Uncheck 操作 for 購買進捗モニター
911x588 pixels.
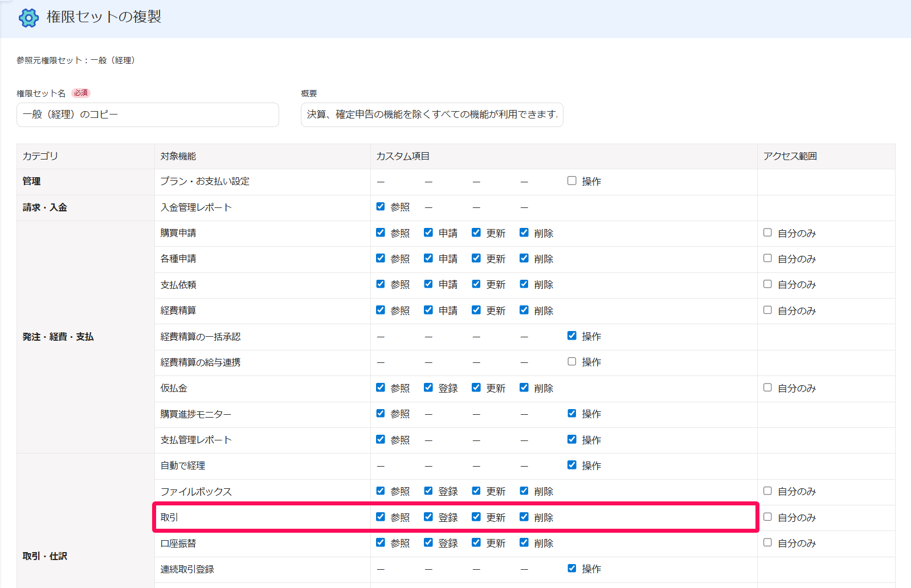tap(572, 413)
